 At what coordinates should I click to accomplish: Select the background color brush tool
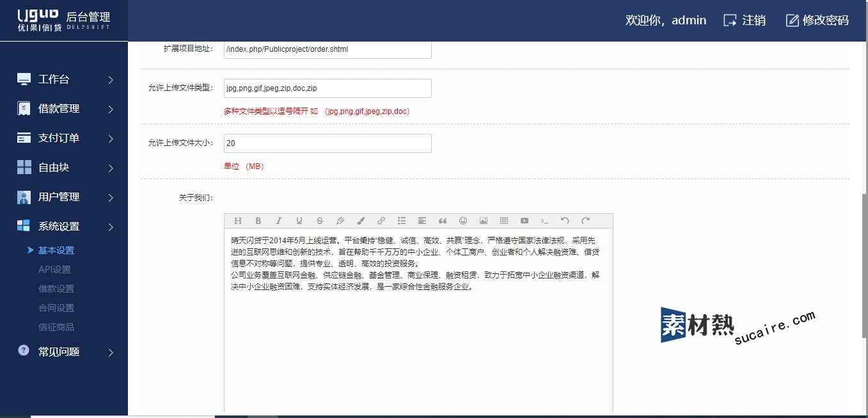coord(361,221)
